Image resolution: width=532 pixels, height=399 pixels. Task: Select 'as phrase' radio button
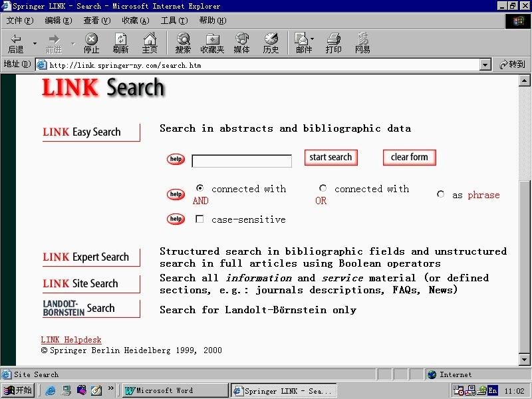[x=440, y=194]
